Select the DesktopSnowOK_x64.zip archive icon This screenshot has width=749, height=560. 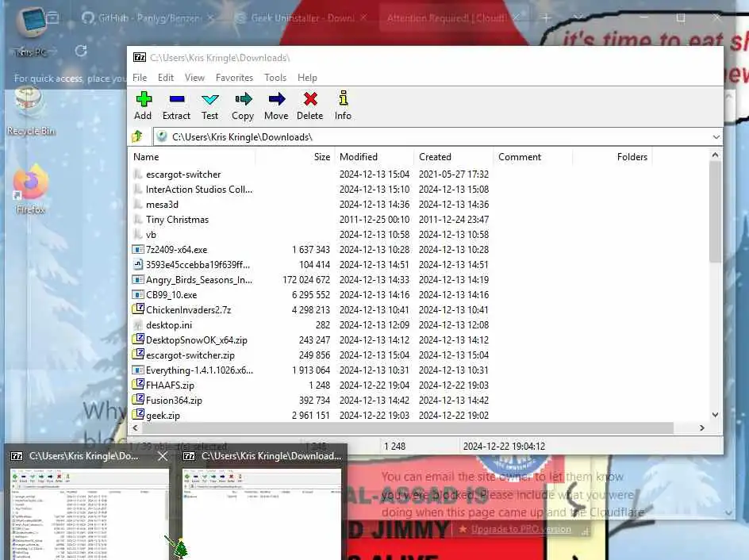137,339
